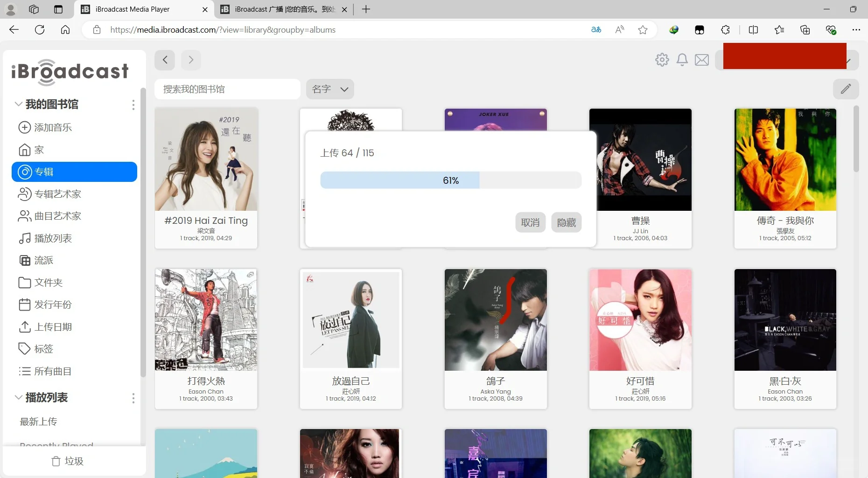Screen dimensions: 868x478
Task: Click the home house icon in sidebar
Action: (x=24, y=150)
